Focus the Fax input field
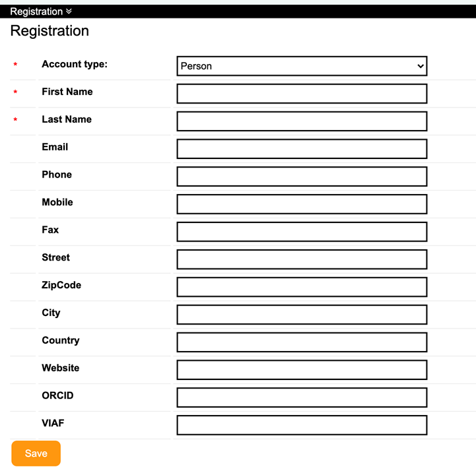This screenshot has width=476, height=475. (302, 232)
